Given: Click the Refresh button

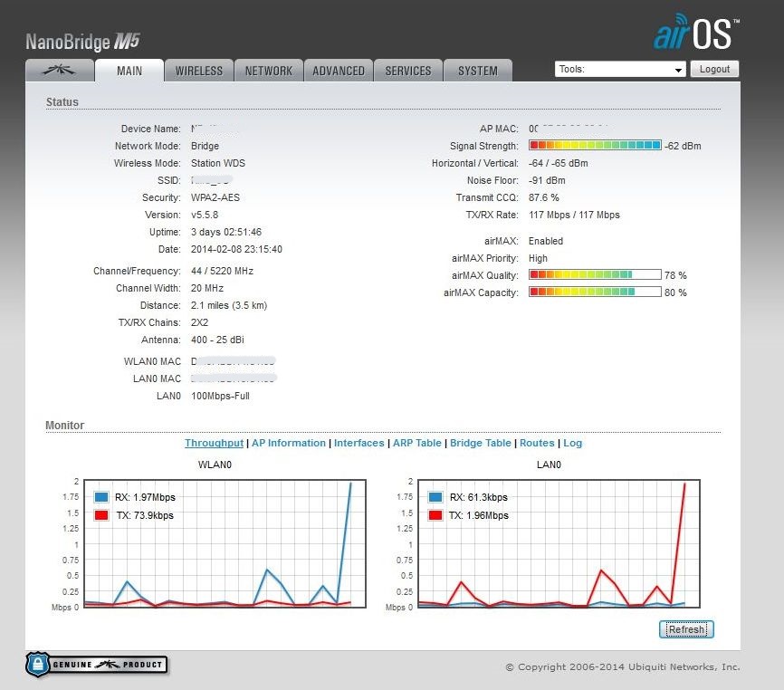Looking at the screenshot, I should 686,629.
